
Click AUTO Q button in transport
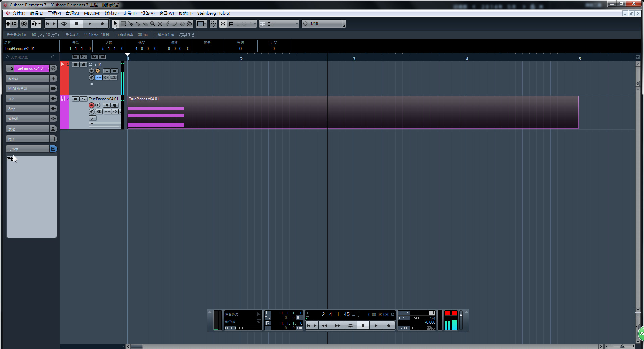230,328
